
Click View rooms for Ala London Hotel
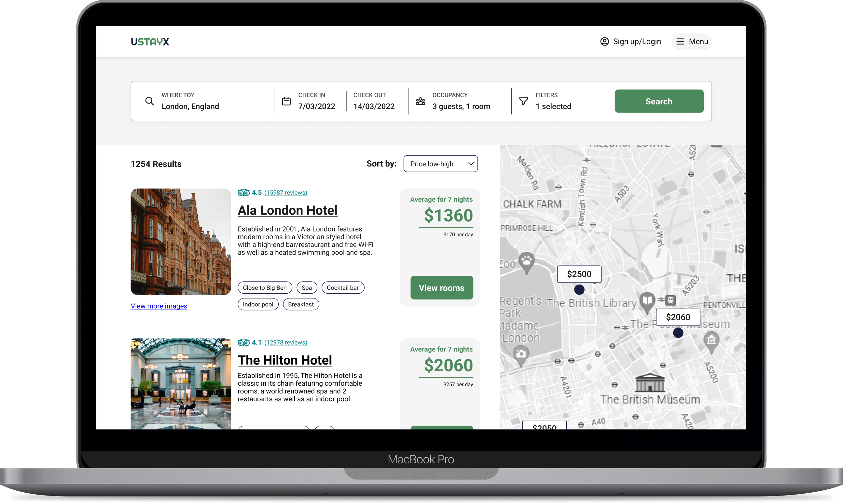point(442,288)
